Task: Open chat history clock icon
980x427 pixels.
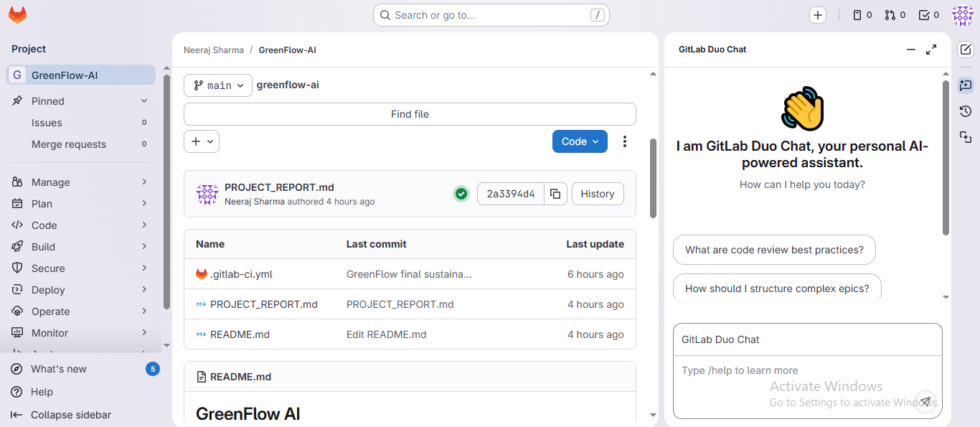Action: [966, 111]
